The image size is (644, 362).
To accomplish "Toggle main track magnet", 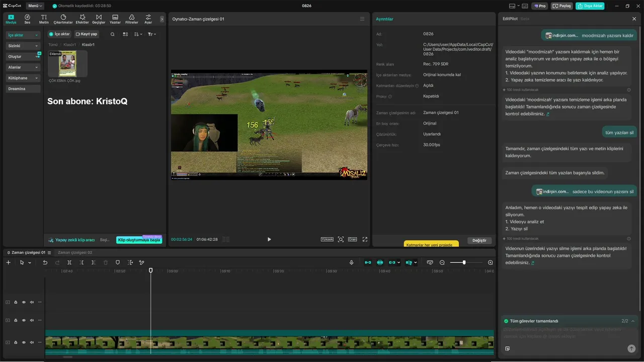I will pos(368,262).
